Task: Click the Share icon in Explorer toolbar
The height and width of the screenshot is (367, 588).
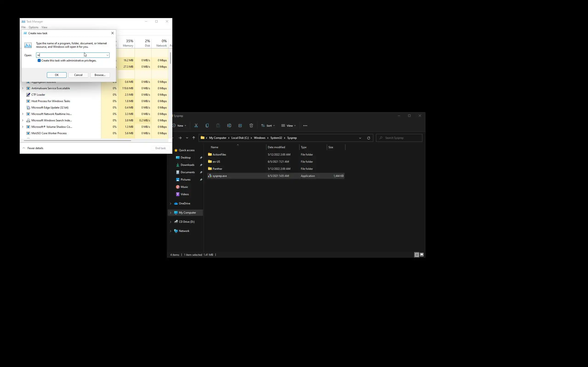Action: pos(240,125)
